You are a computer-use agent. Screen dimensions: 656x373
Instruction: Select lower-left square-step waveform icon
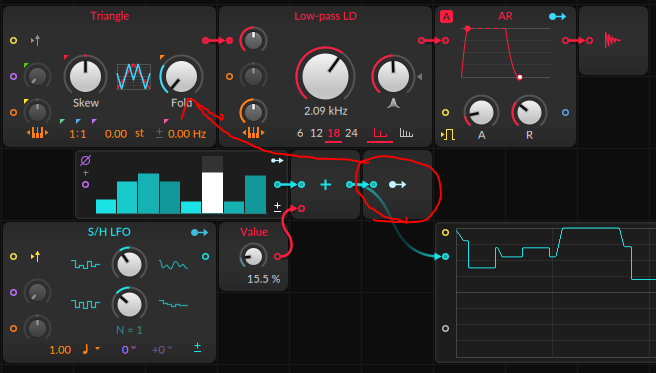pyautogui.click(x=85, y=304)
